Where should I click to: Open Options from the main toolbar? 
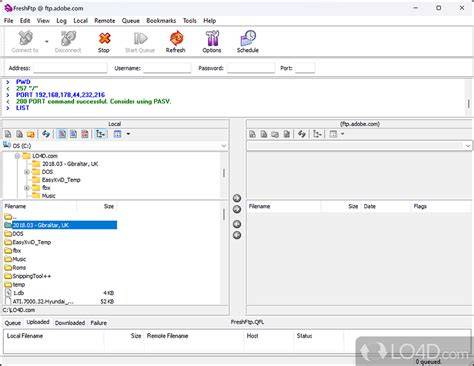pyautogui.click(x=212, y=42)
